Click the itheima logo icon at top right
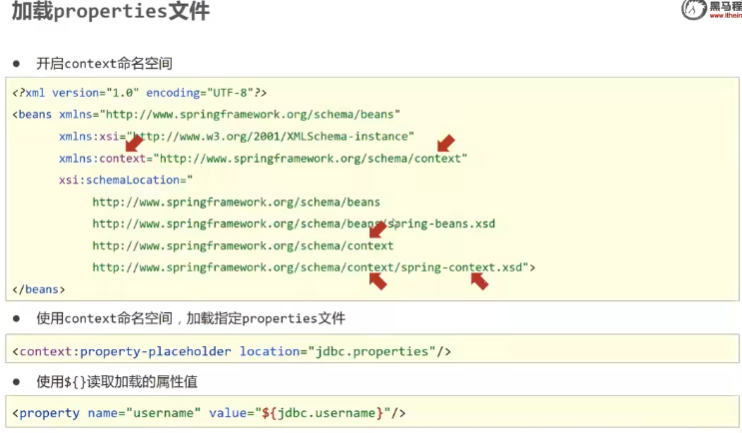Image resolution: width=742 pixels, height=433 pixels. point(692,11)
